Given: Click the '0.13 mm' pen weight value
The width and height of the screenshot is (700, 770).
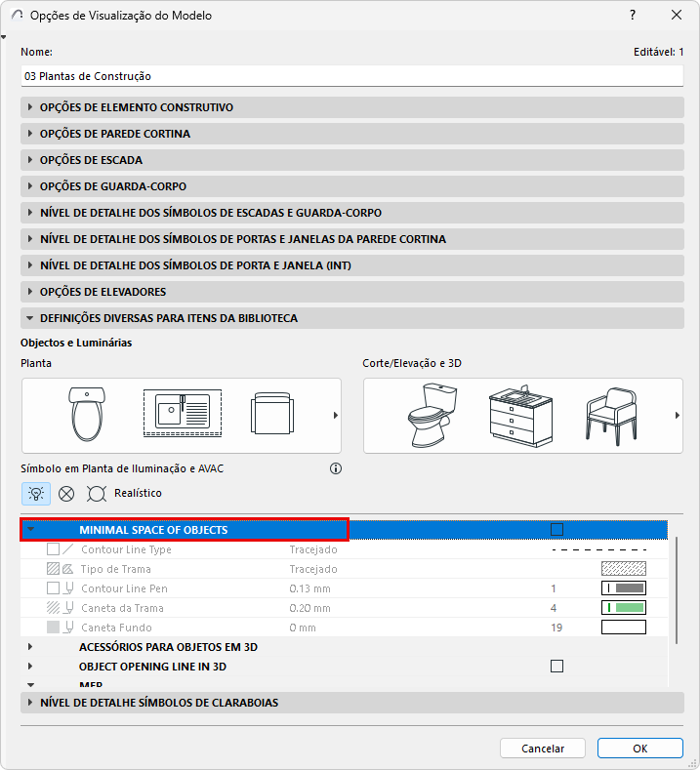Looking at the screenshot, I should click(x=309, y=588).
